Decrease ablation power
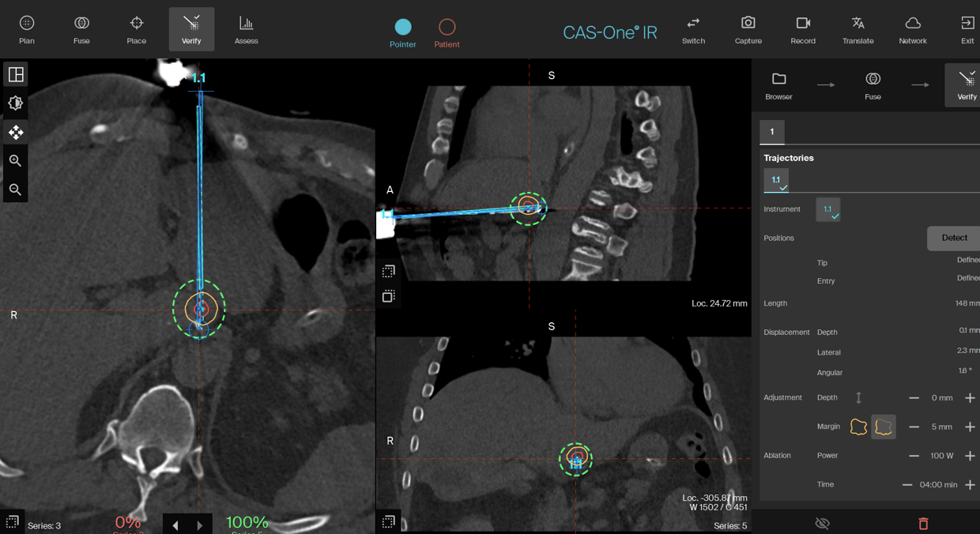The height and width of the screenshot is (534, 980). coord(914,456)
